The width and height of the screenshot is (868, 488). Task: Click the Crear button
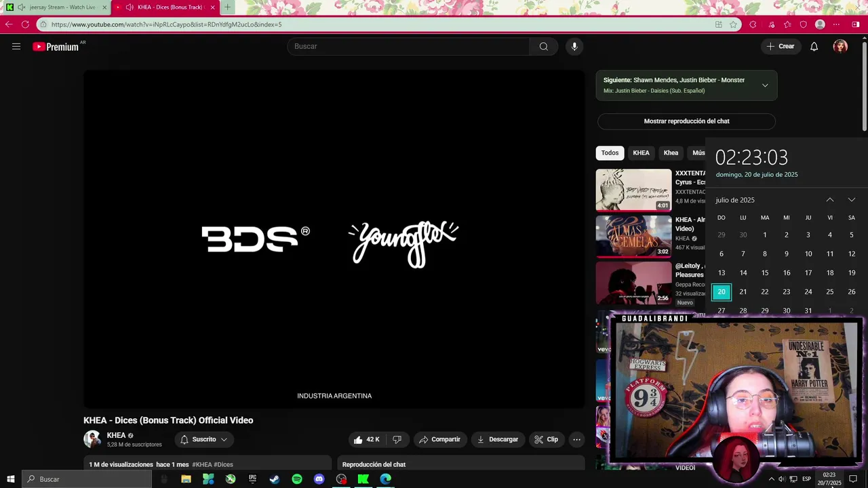pos(780,47)
